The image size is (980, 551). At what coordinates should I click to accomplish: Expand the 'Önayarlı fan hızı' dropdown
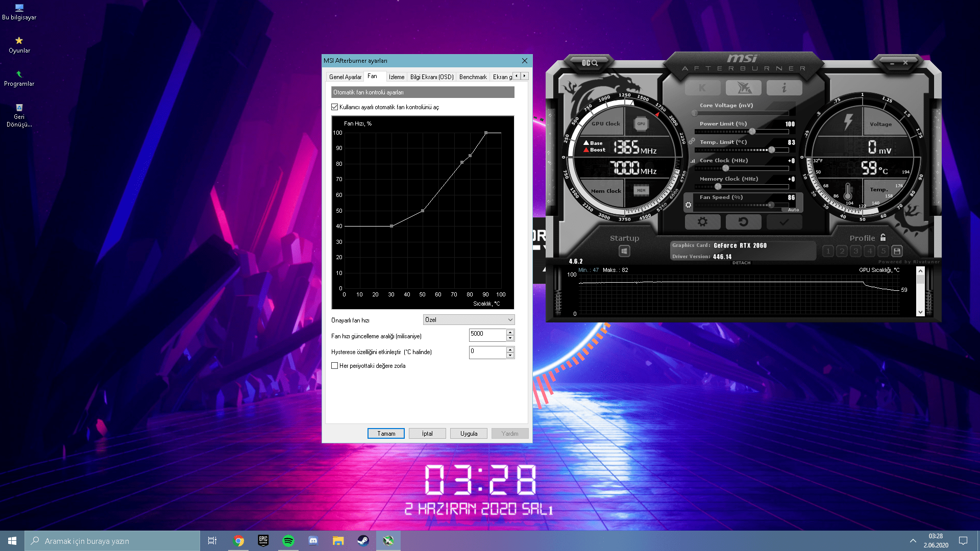coord(468,320)
